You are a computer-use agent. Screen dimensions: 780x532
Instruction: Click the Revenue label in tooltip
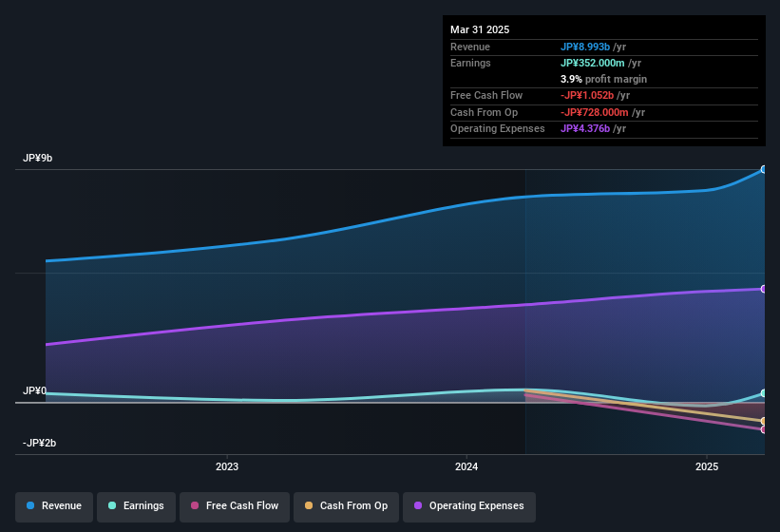pos(470,47)
